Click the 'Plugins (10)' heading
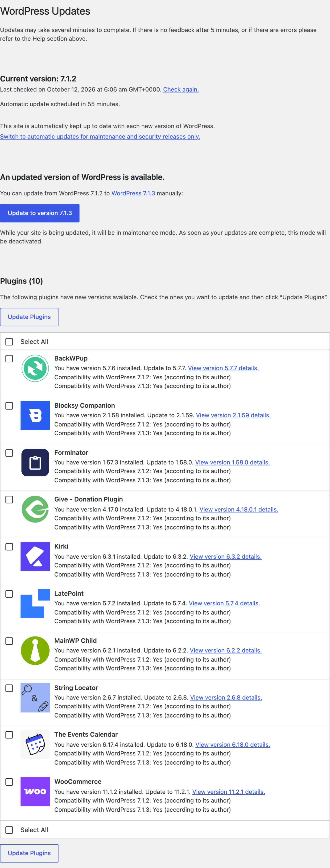The image size is (330, 868). (21, 281)
